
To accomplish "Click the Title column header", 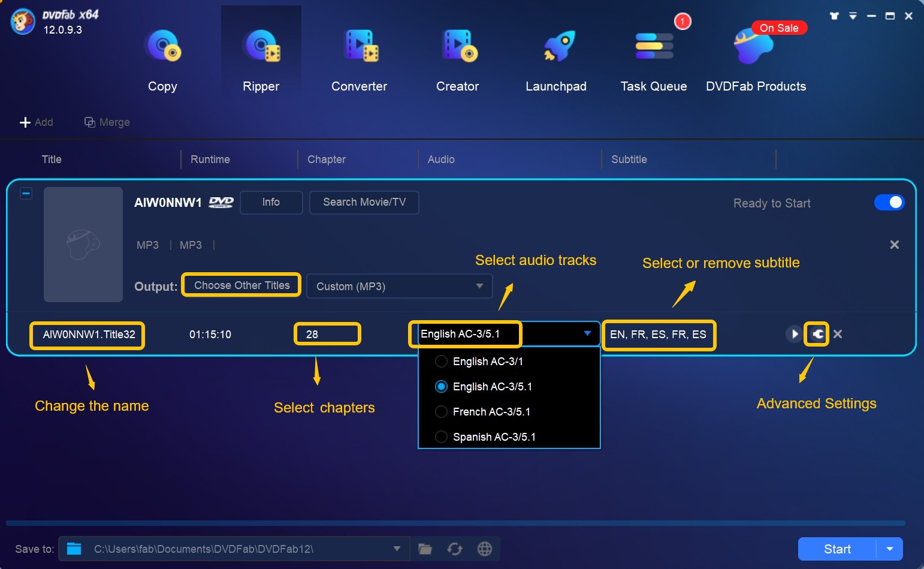I will [52, 159].
